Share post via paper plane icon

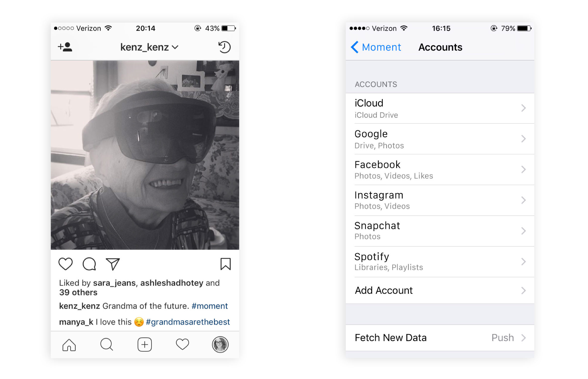click(113, 264)
